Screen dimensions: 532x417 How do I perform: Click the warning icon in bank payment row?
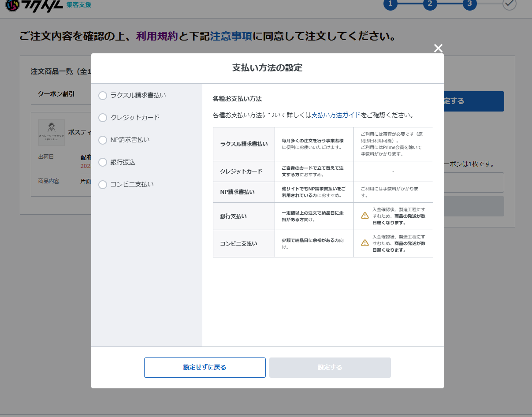click(x=365, y=216)
